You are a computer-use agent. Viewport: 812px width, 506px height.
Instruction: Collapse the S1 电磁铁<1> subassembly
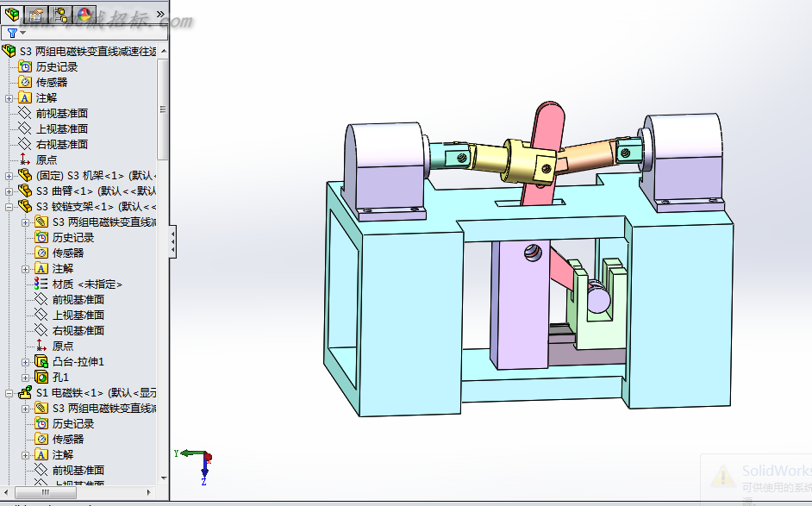click(9, 394)
